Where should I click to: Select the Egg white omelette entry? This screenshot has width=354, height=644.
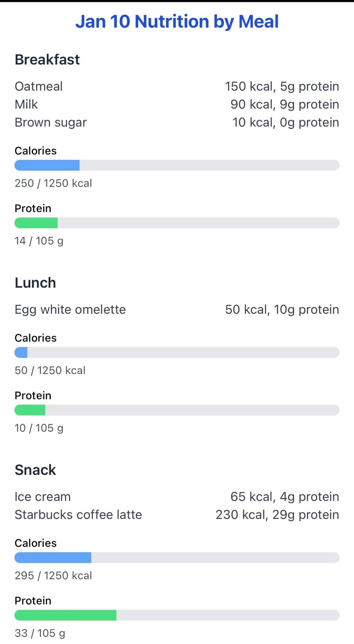177,310
